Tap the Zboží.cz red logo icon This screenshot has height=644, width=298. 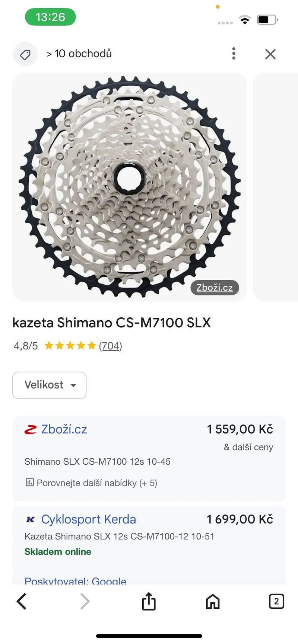[31, 430]
